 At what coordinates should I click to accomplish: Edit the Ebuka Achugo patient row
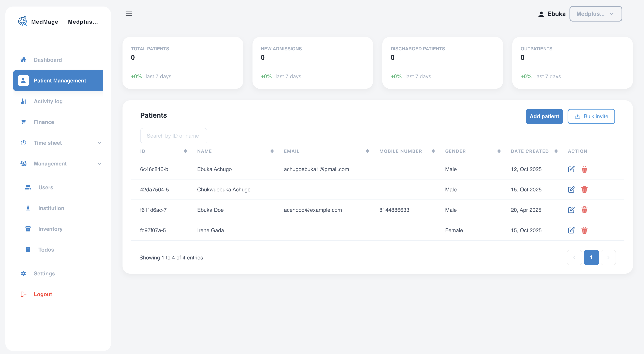(571, 169)
